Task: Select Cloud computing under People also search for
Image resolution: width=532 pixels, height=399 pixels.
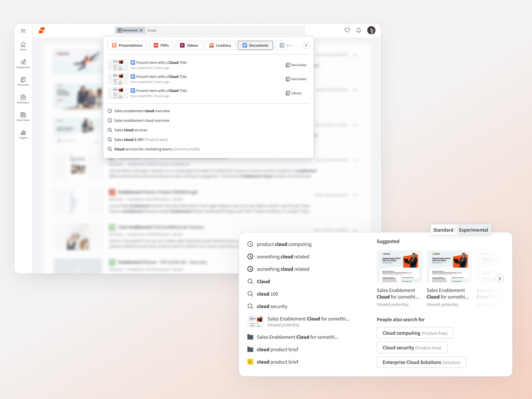Action: (415, 333)
